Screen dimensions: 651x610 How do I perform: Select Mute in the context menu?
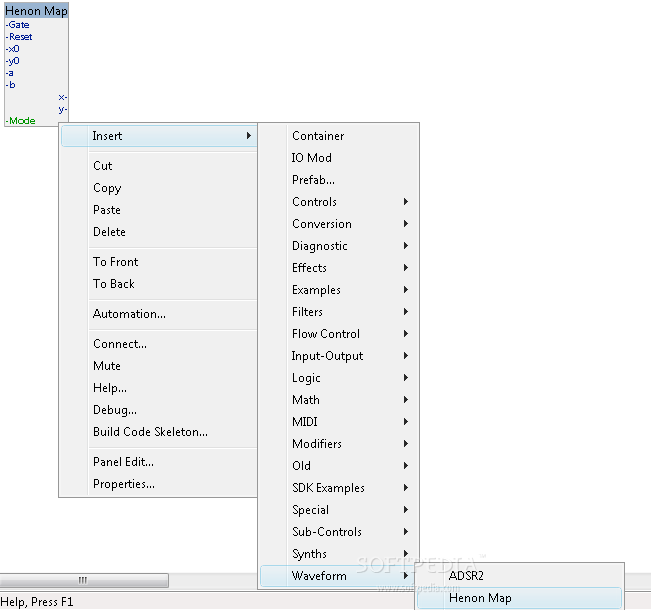159,366
